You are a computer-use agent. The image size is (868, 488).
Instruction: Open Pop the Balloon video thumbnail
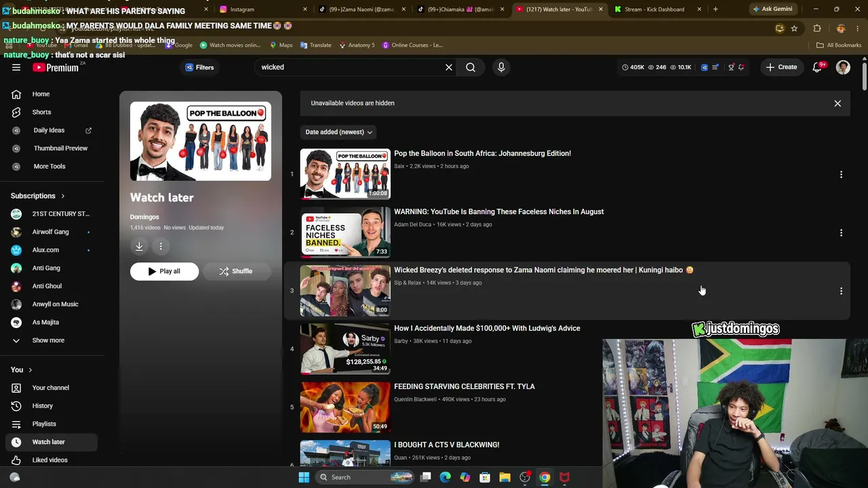click(345, 174)
